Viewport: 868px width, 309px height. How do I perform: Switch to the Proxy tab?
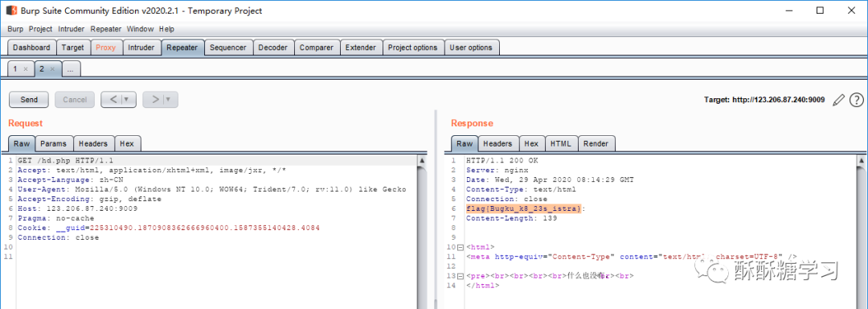coord(106,47)
